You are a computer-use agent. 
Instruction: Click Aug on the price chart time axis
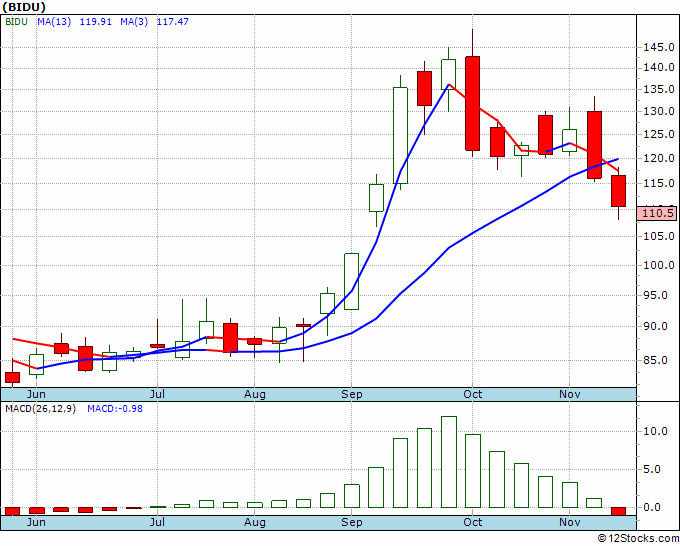tap(255, 394)
